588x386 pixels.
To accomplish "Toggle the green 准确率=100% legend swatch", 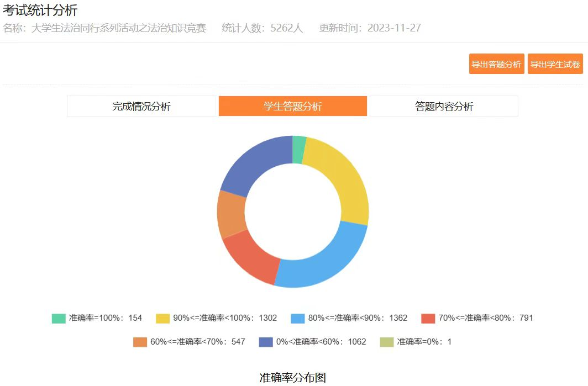I will coord(59,318).
